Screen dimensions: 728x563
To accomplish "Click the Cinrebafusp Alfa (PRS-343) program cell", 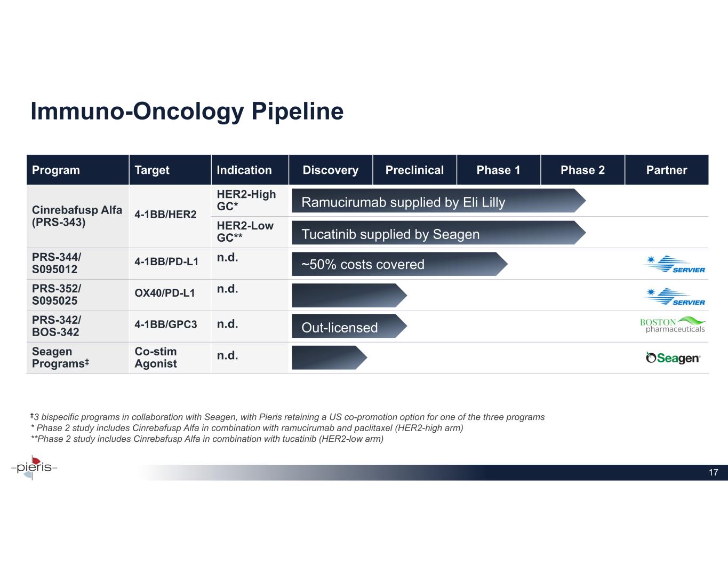I will 77,216.
